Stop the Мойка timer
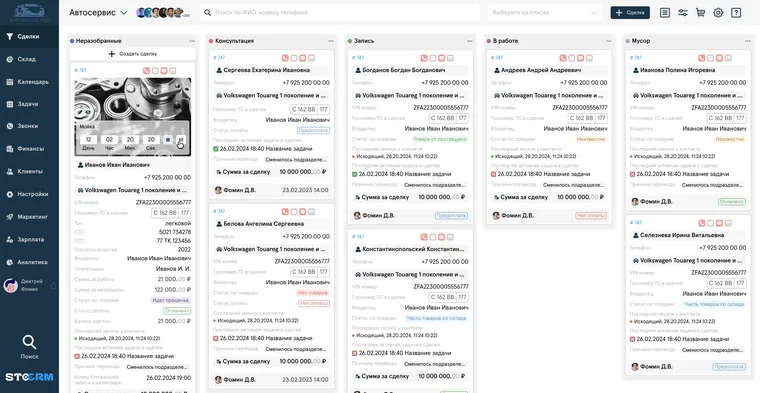Viewport: 760px width, 393px height. pos(168,140)
